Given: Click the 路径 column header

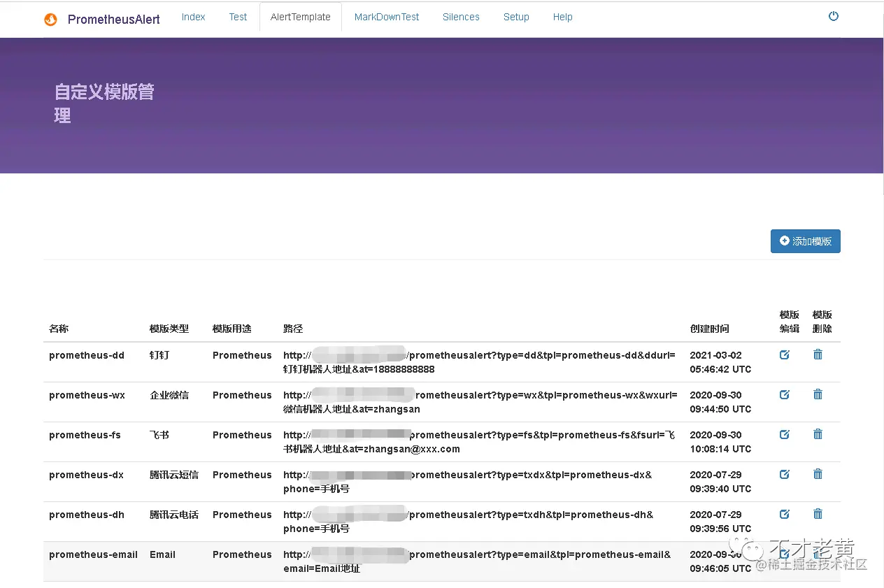Looking at the screenshot, I should (293, 329).
